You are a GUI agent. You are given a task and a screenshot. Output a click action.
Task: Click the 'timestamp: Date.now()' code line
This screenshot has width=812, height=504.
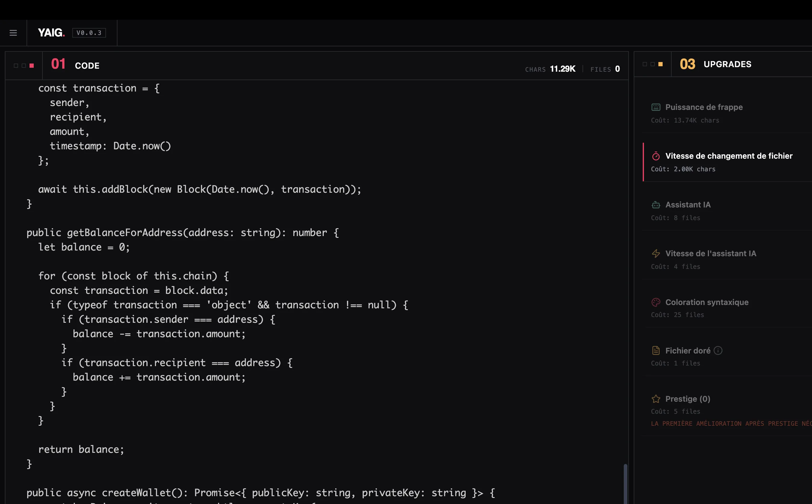(110, 146)
